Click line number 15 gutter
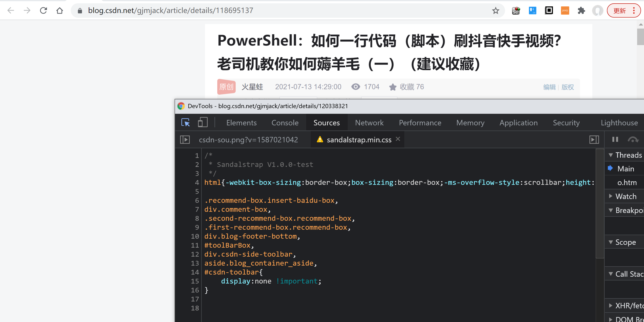Screen dimensions: 644x322 point(195,281)
